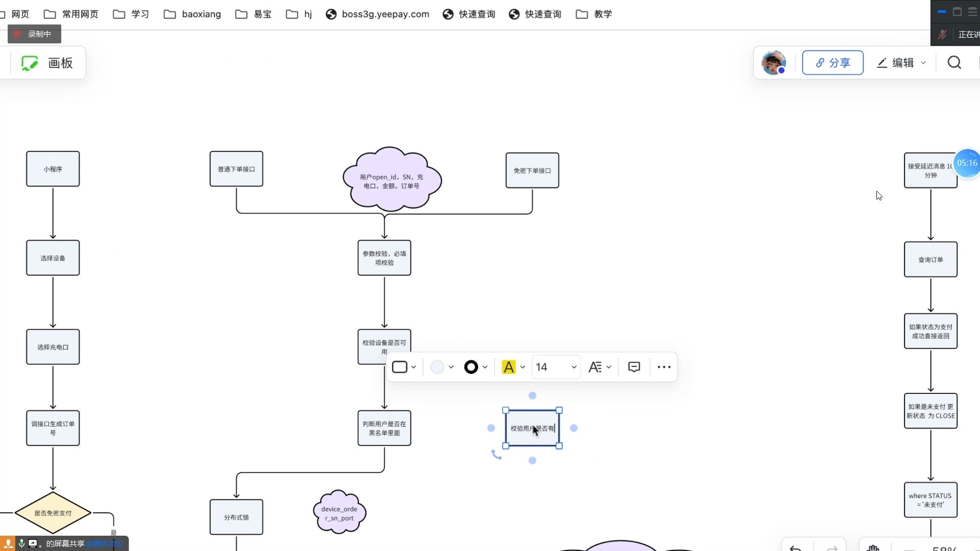Click the rotate handle of selected shape
The width and height of the screenshot is (980, 551).
click(x=496, y=455)
